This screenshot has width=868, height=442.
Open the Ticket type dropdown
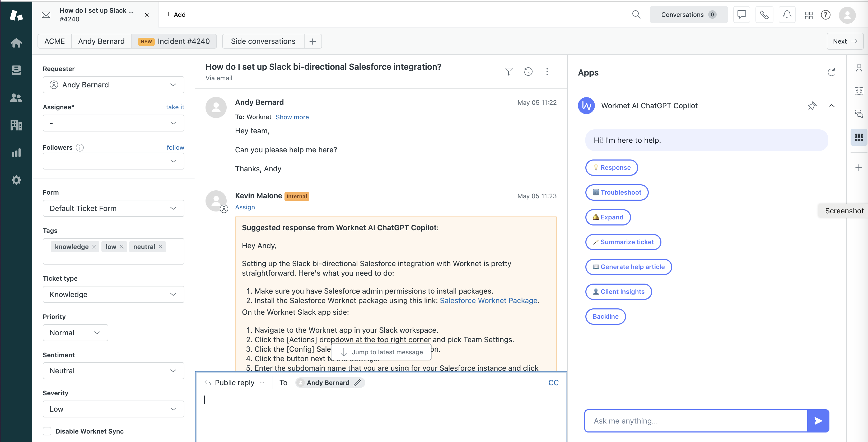113,294
